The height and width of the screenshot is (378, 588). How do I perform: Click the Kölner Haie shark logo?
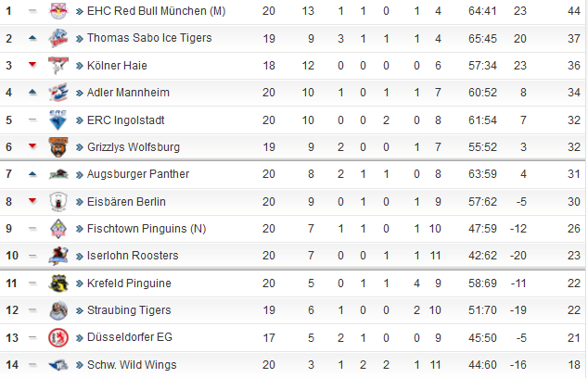pos(58,66)
